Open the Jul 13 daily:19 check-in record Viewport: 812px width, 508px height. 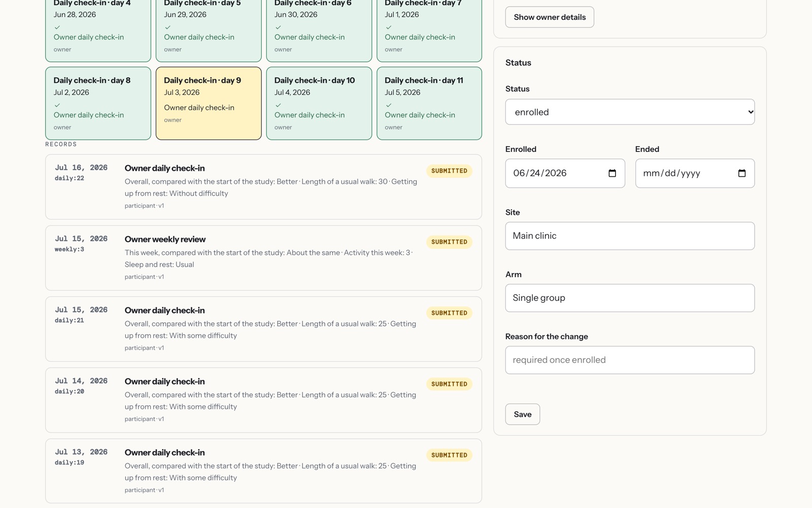point(263,471)
